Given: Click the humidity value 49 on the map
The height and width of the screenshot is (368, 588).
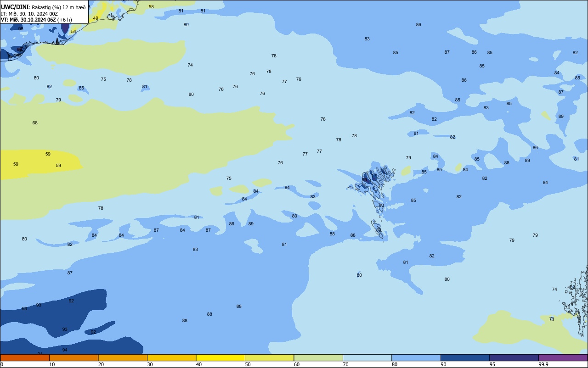Looking at the screenshot, I should tap(96, 18).
